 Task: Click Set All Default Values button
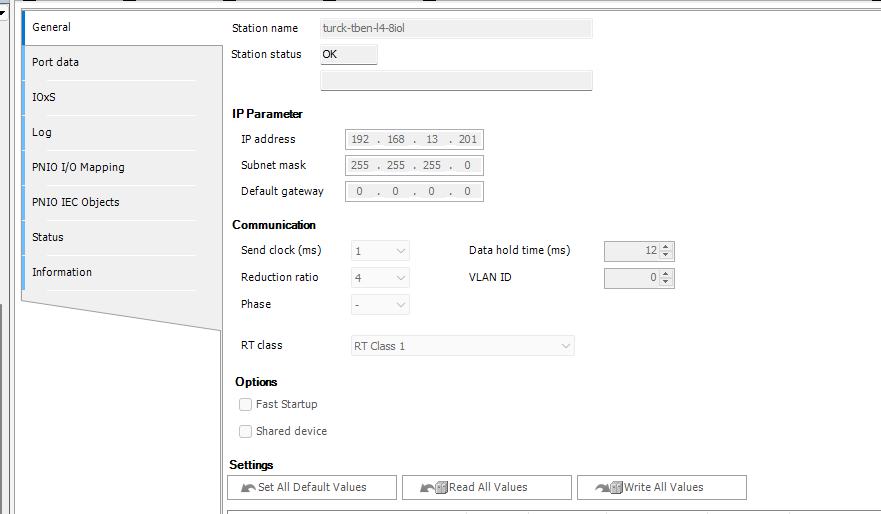click(312, 488)
